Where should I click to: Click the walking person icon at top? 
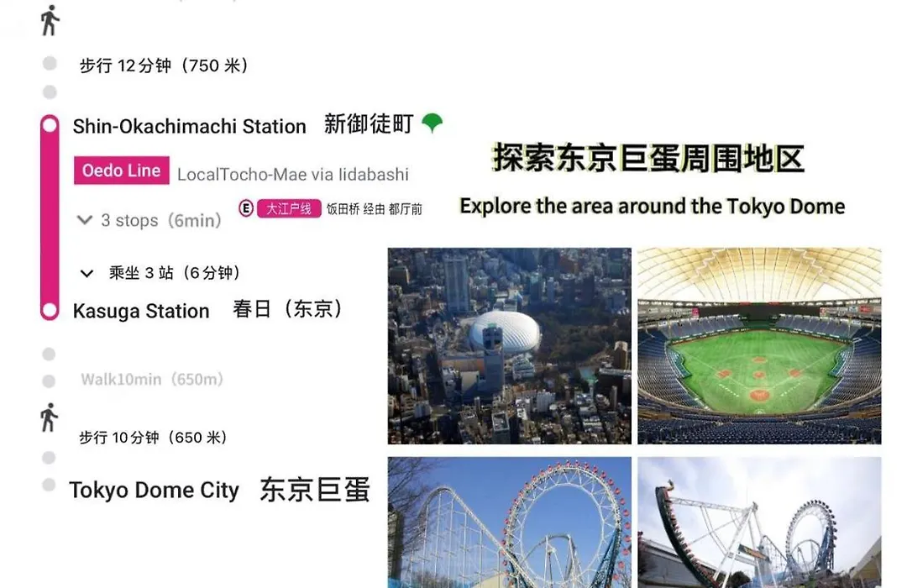50,20
